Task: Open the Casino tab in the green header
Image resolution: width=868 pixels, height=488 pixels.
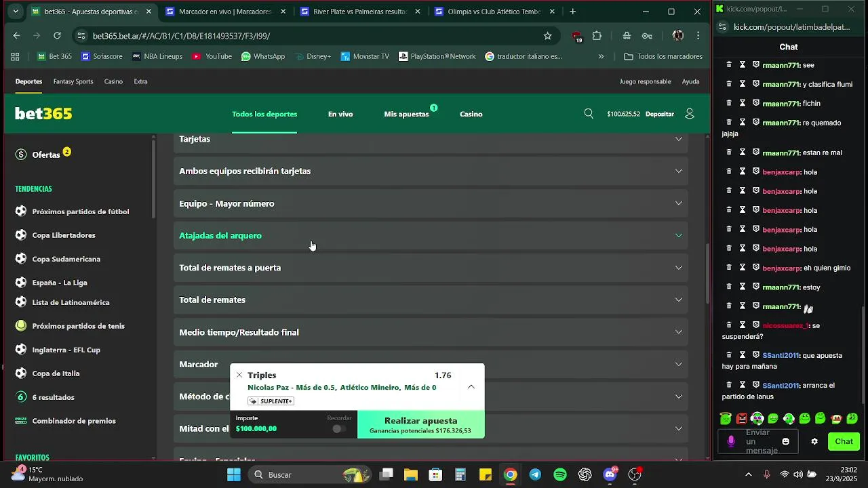Action: [x=471, y=114]
